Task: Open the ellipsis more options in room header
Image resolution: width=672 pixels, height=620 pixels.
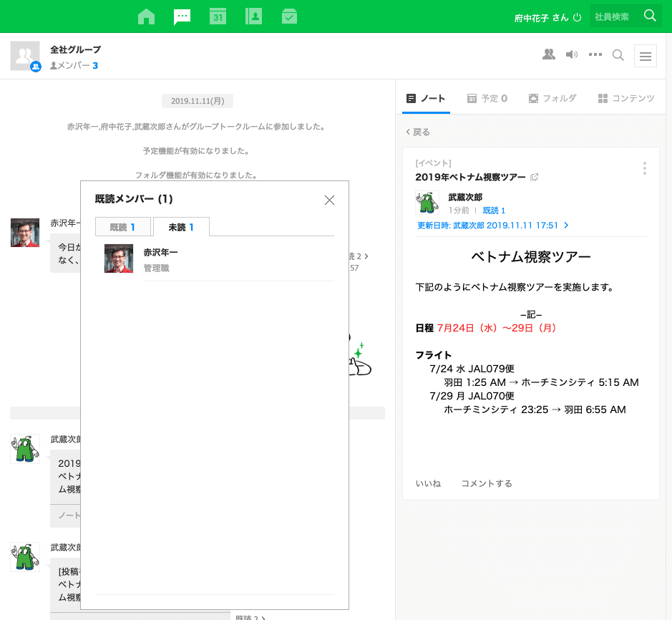Action: (595, 54)
